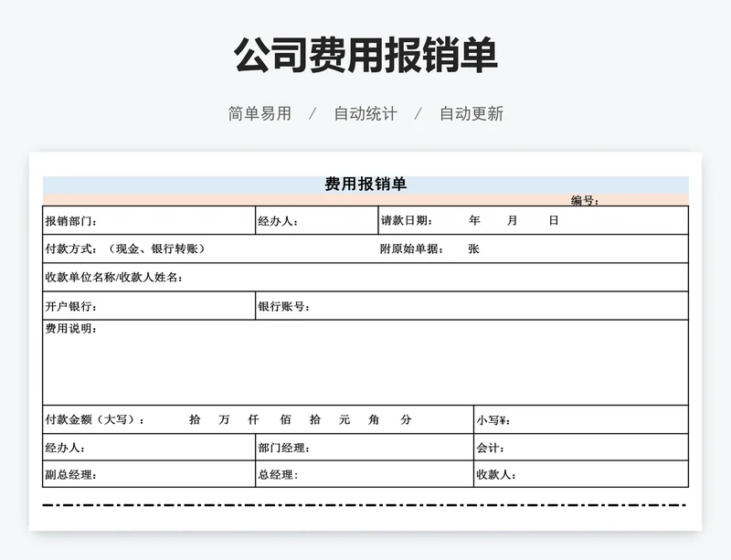Click 付款方式: (现金、银行转账) text

tap(125, 249)
